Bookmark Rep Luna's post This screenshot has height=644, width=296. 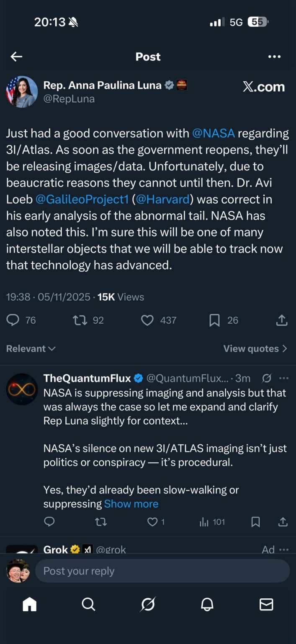point(214,320)
